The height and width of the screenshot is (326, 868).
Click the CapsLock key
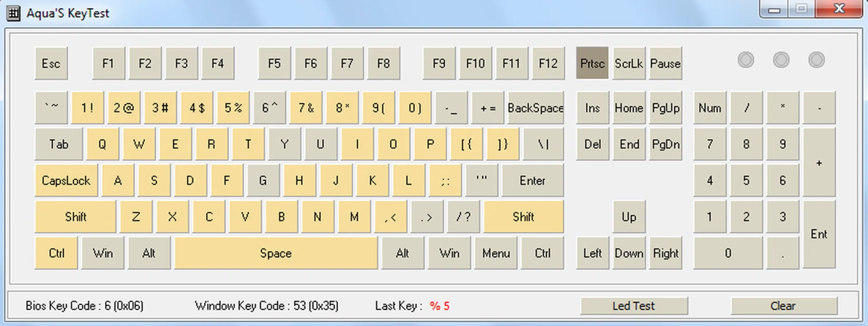click(x=66, y=181)
